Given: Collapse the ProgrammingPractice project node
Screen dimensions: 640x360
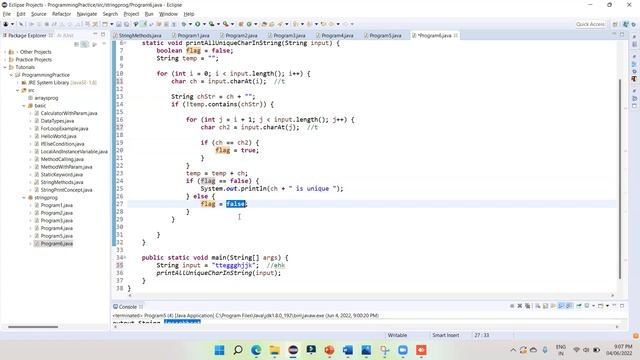Looking at the screenshot, I should coord(11,75).
